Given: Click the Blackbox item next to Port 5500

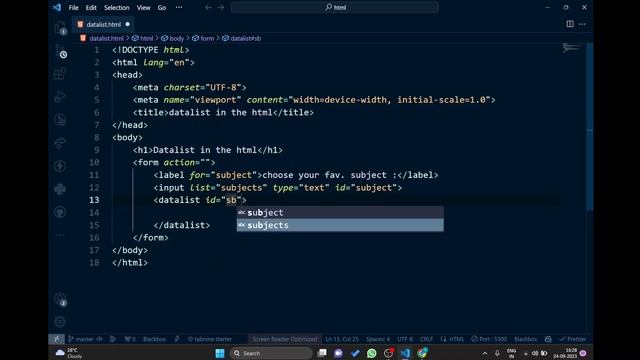Looking at the screenshot, I should [x=525, y=339].
